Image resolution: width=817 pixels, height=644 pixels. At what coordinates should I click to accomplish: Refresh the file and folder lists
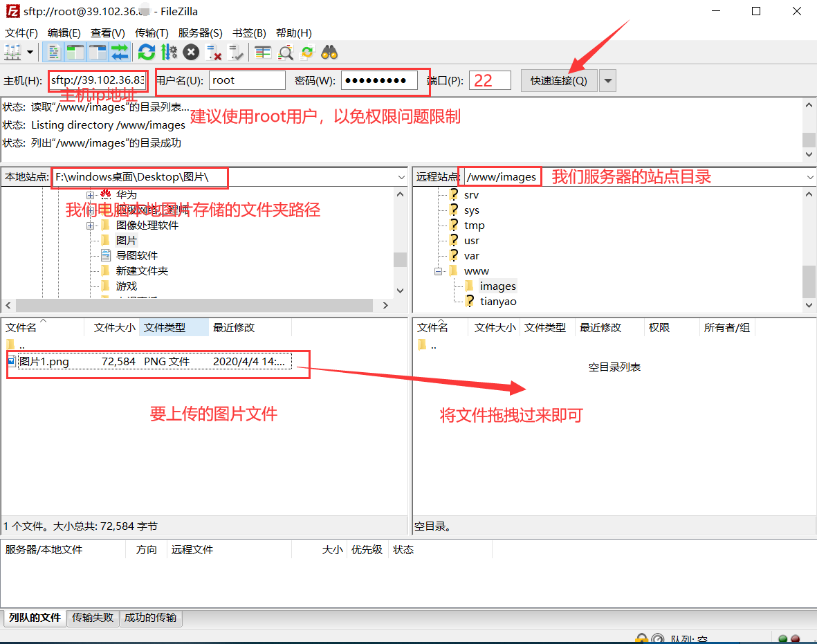[147, 52]
